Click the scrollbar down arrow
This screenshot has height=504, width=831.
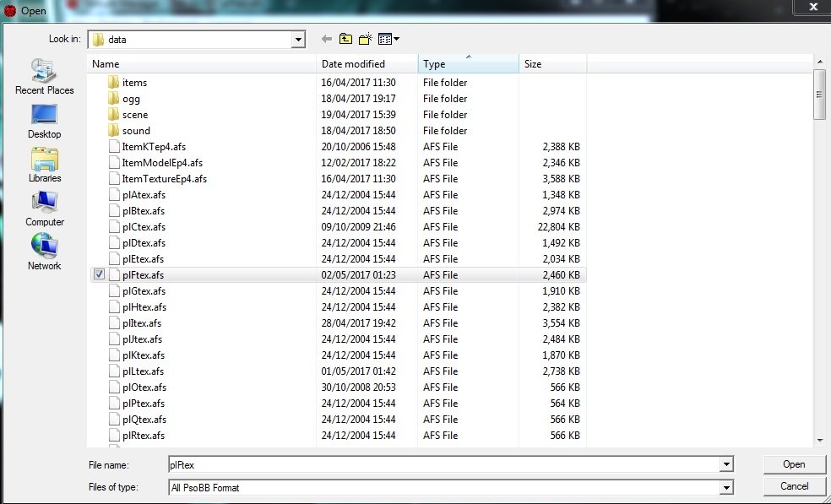tap(820, 441)
